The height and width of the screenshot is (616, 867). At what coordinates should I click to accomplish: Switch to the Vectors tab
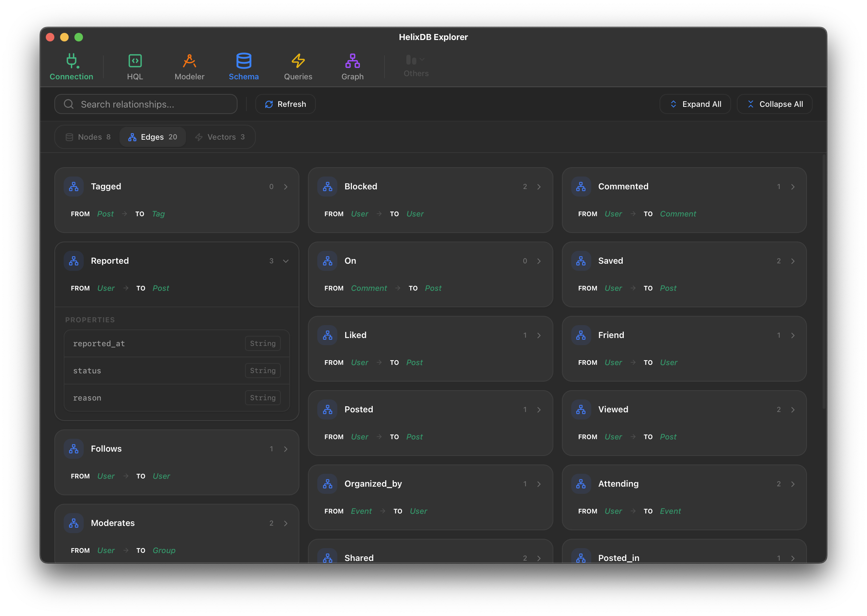(x=220, y=137)
